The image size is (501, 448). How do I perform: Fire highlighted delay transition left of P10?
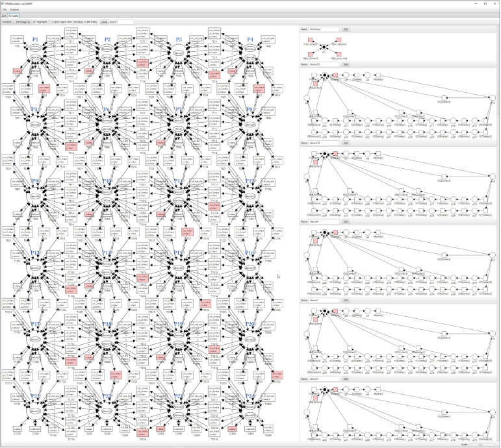click(89, 214)
